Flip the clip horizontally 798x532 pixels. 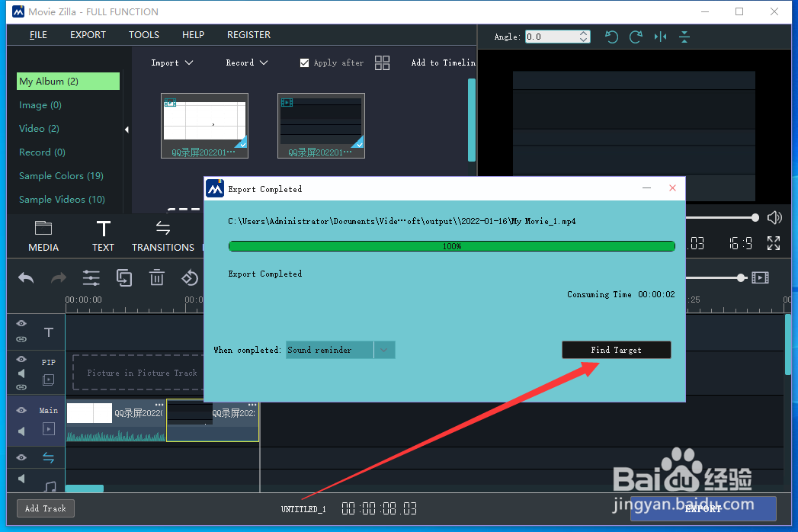(661, 37)
